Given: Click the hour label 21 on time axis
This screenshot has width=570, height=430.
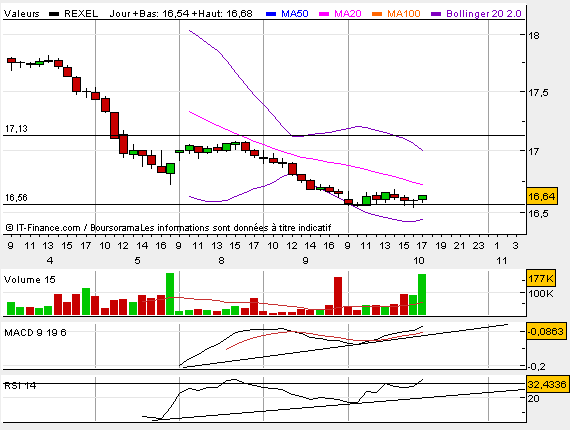Looking at the screenshot, I should point(459,246).
